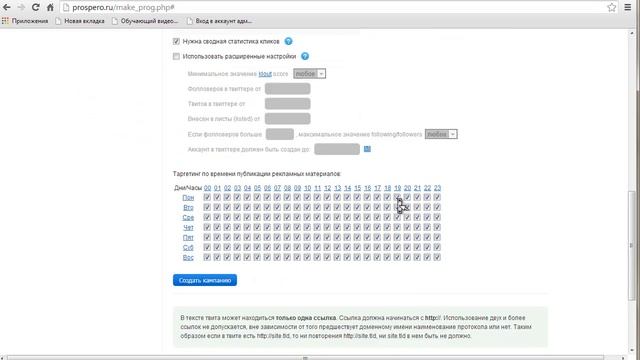Toggle Saturday hour 20 checkbox
The width and height of the screenshot is (640, 360).
tap(407, 247)
